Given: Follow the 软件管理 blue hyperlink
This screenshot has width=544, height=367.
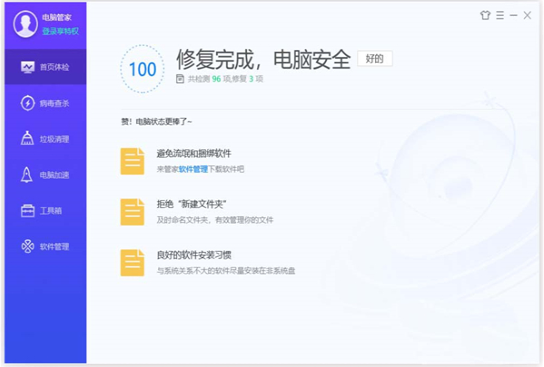Looking at the screenshot, I should point(193,169).
